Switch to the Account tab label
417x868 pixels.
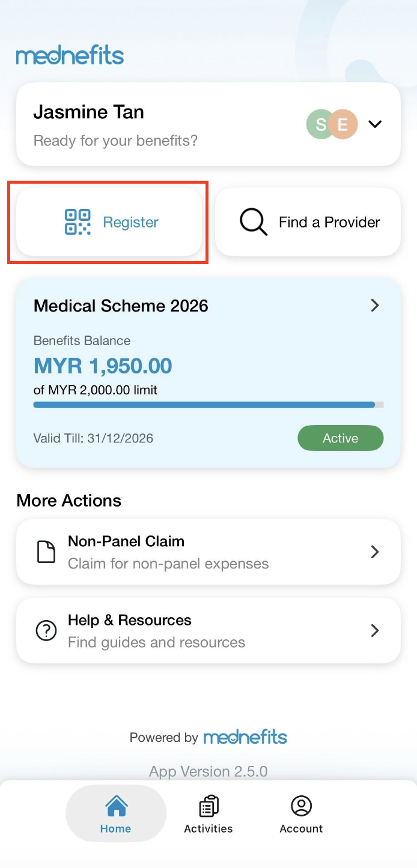point(301,829)
